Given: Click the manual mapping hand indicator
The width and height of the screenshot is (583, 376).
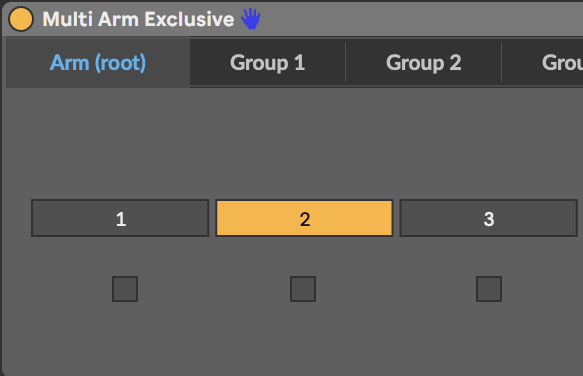Looking at the screenshot, I should pos(251,19).
